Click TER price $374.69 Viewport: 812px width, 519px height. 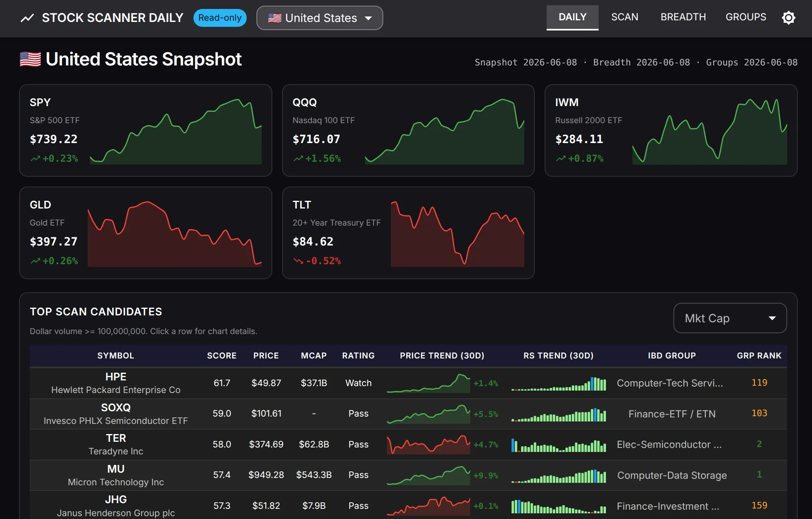pyautogui.click(x=266, y=444)
